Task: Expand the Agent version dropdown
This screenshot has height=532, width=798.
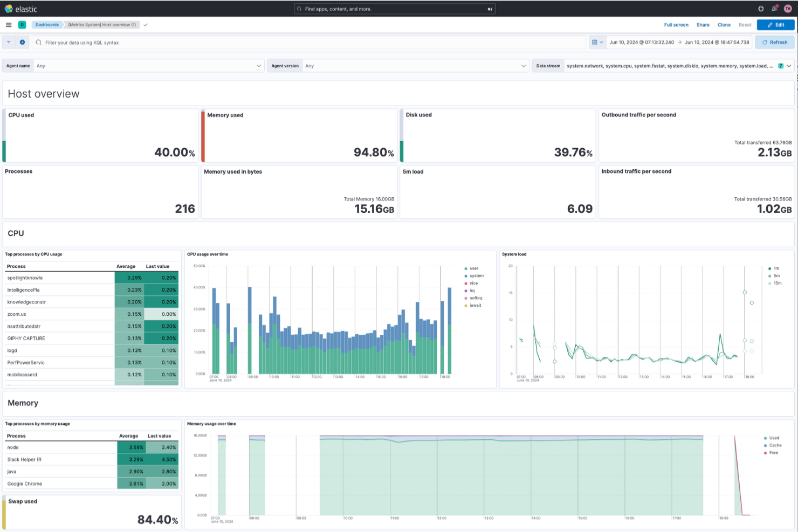Action: 522,65
